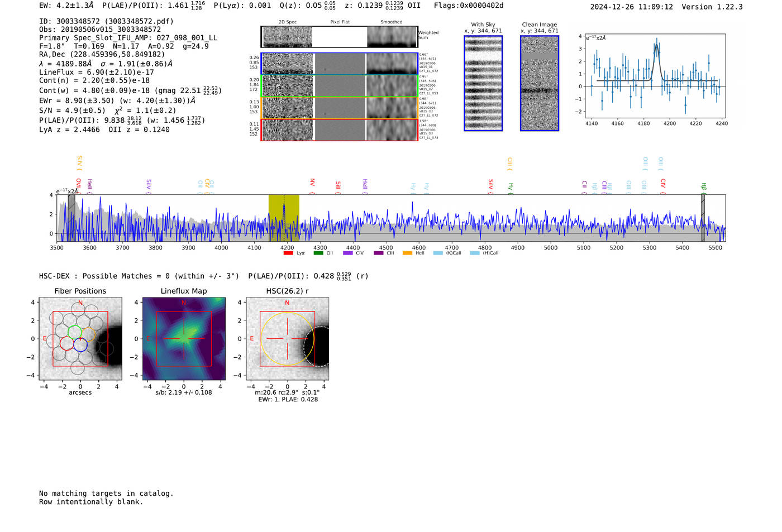Select the green-framed fiber Pixel Flat panel
The height and width of the screenshot is (532, 782).
[x=340, y=86]
